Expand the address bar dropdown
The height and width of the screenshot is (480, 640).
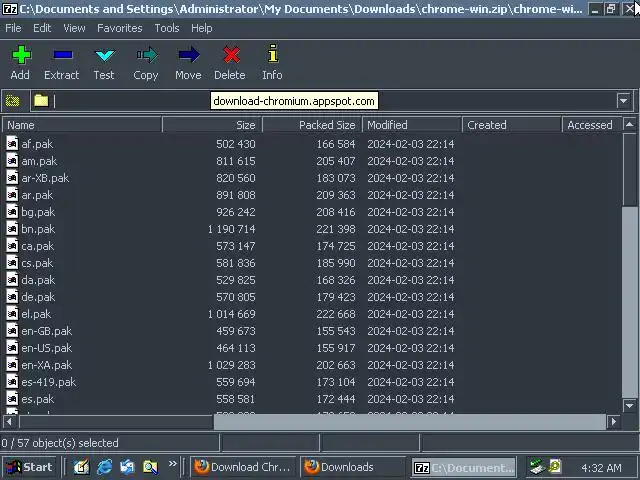(623, 100)
